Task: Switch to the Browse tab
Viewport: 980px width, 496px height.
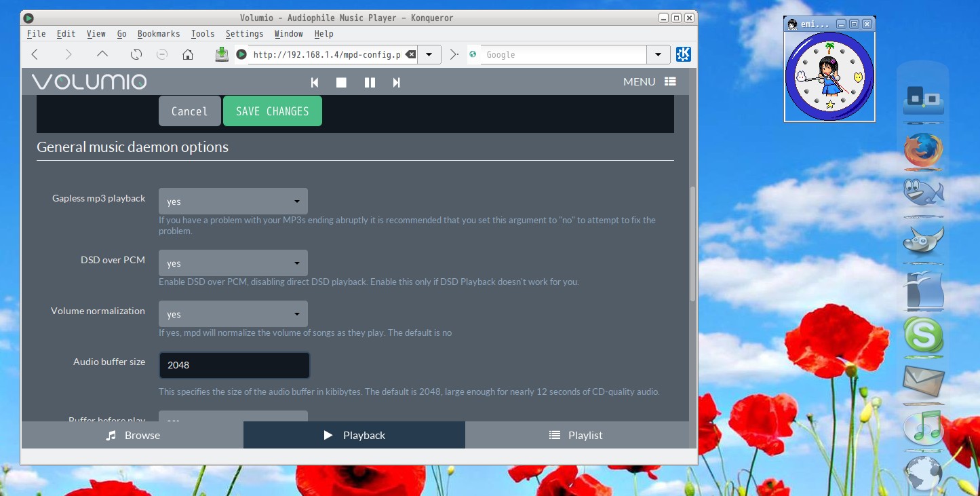Action: (x=133, y=435)
